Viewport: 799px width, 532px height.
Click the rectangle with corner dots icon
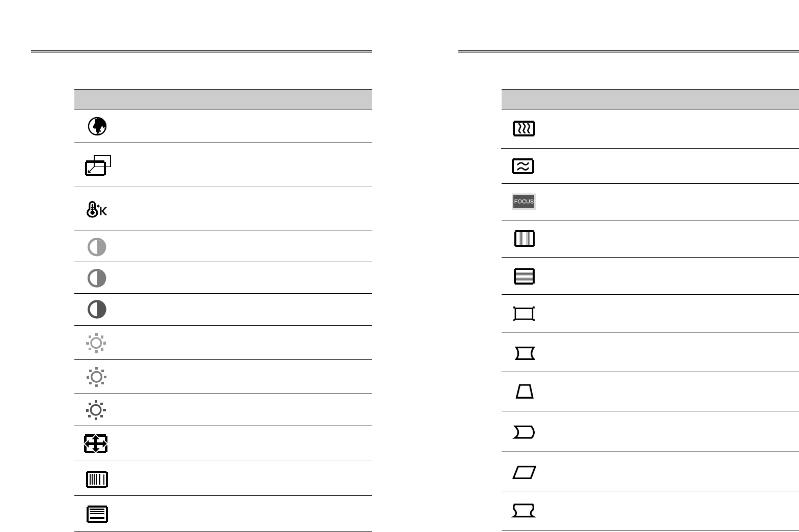(x=524, y=314)
